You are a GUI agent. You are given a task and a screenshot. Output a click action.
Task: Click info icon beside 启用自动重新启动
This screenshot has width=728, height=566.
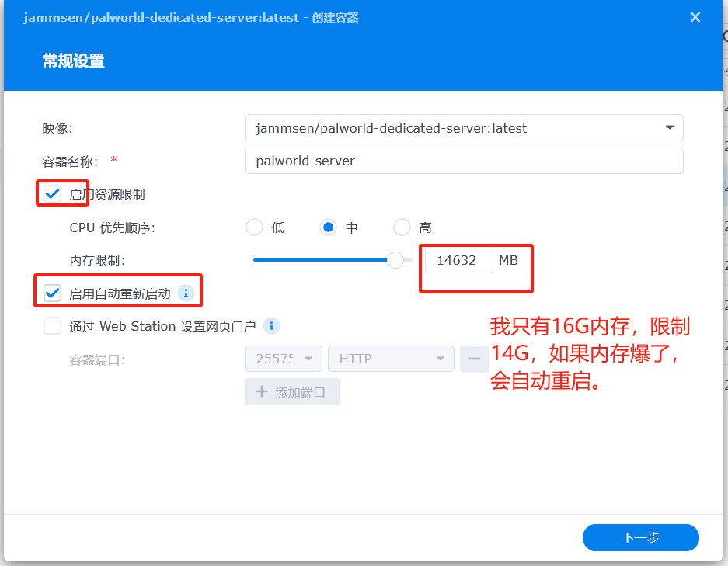pos(185,293)
